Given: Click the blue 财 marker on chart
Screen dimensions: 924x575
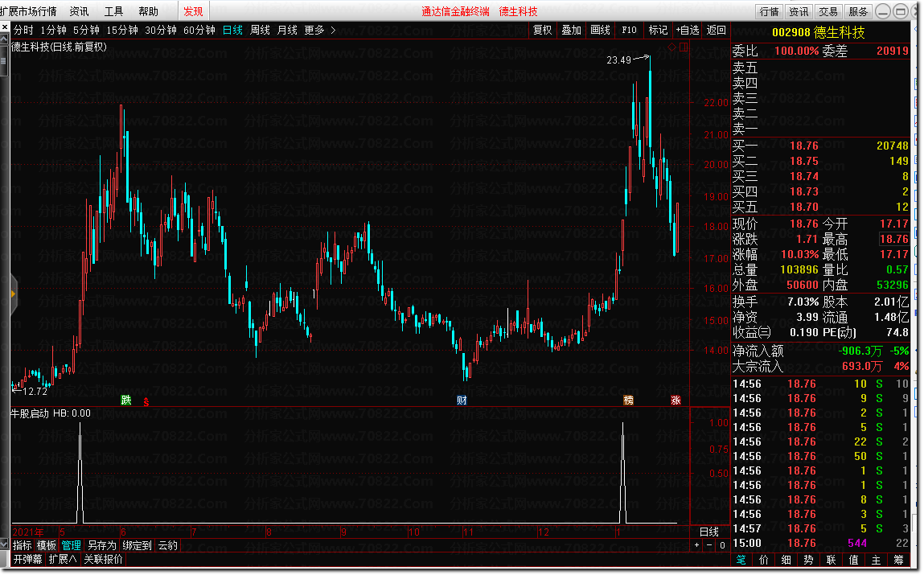Looking at the screenshot, I should pyautogui.click(x=462, y=400).
